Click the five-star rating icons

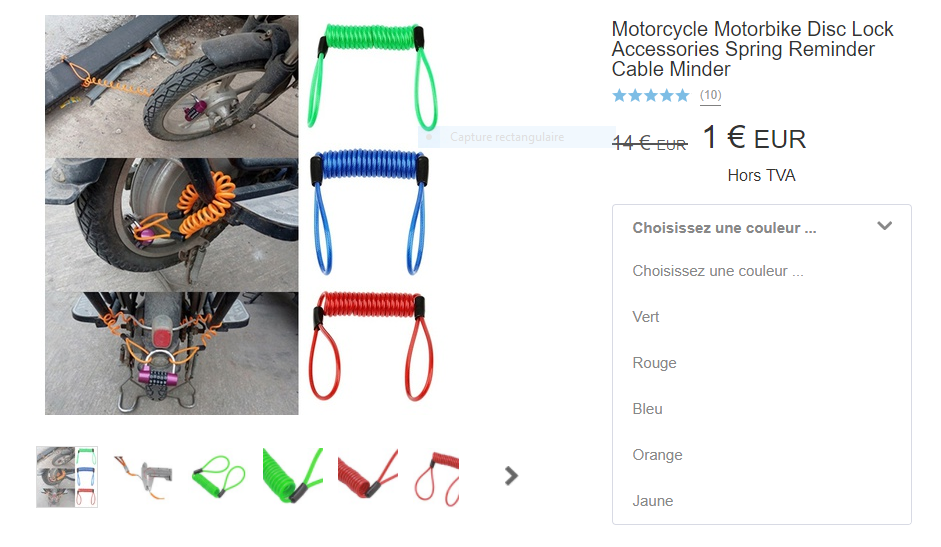tap(651, 95)
